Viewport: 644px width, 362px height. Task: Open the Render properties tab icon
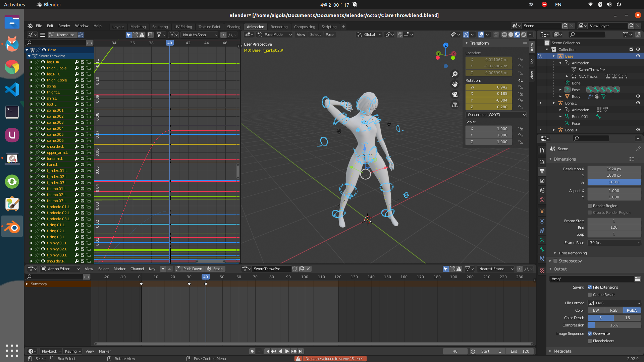(542, 162)
